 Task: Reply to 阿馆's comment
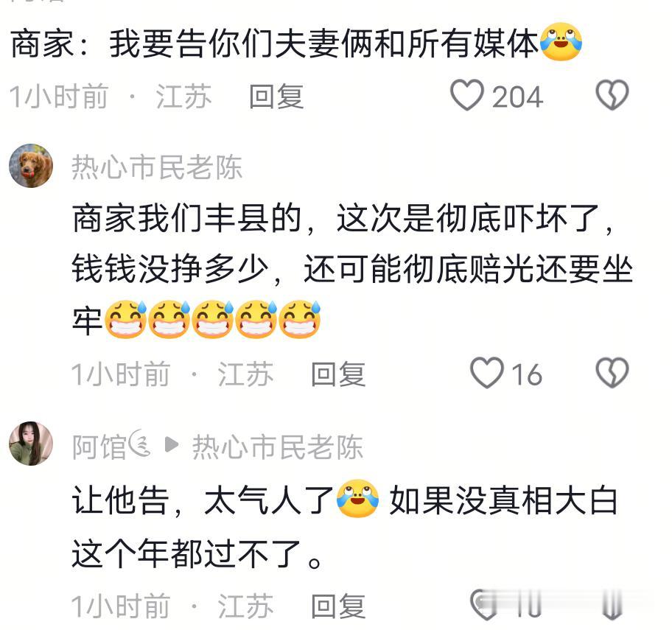coord(338,606)
